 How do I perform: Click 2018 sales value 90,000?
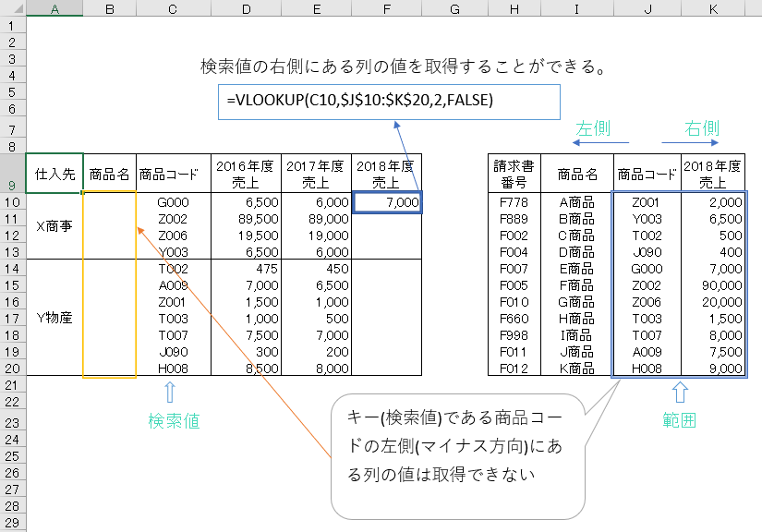click(713, 285)
